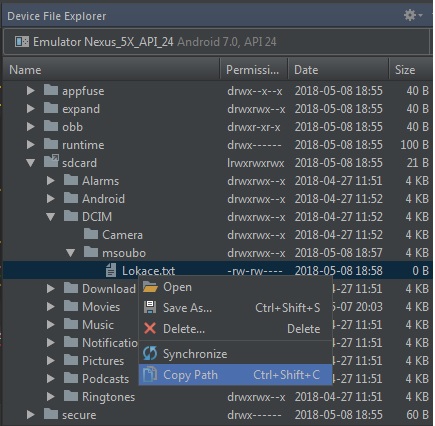Collapse the DCIM folder arrow
Image resolution: width=435 pixels, height=426 pixels.
51,217
